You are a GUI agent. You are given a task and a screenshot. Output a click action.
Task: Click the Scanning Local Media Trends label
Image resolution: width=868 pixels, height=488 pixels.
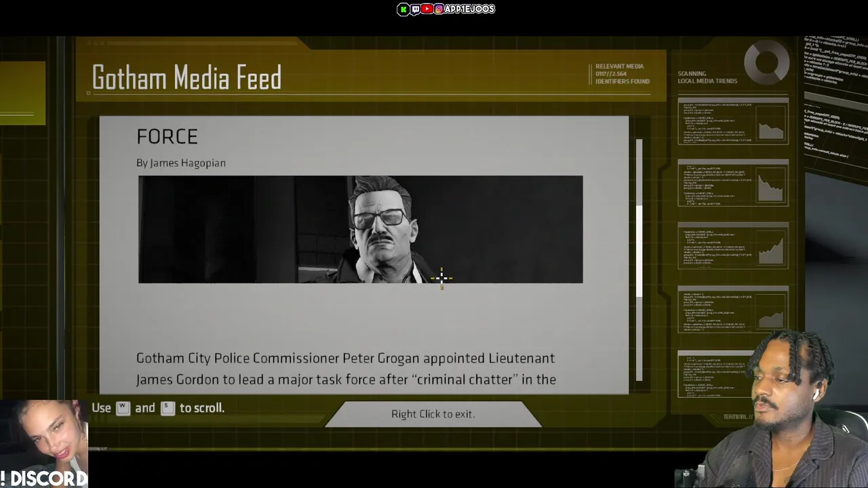coord(707,77)
